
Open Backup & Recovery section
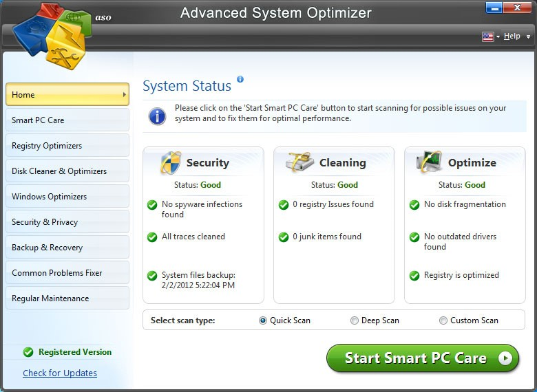coord(67,248)
